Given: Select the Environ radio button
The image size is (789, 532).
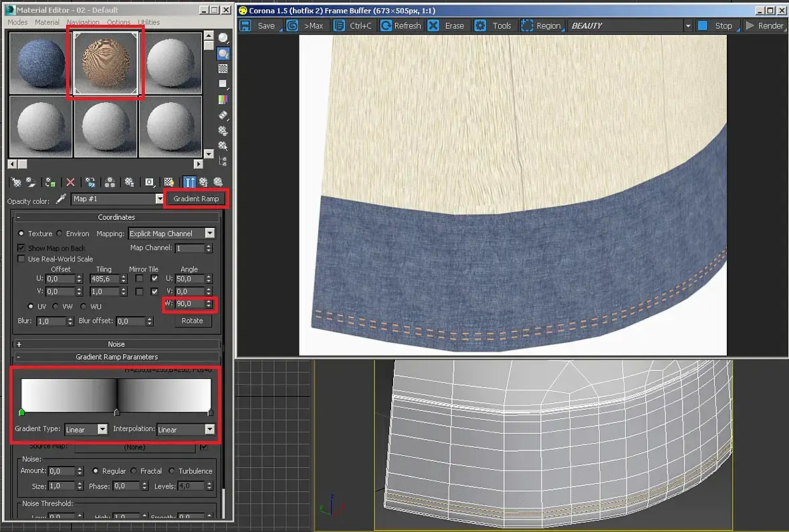Looking at the screenshot, I should coord(60,234).
